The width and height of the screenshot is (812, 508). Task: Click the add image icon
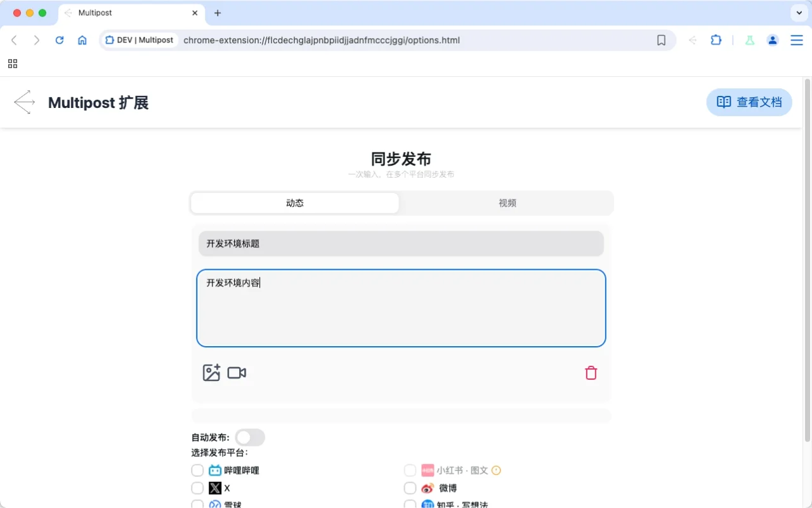tap(211, 373)
